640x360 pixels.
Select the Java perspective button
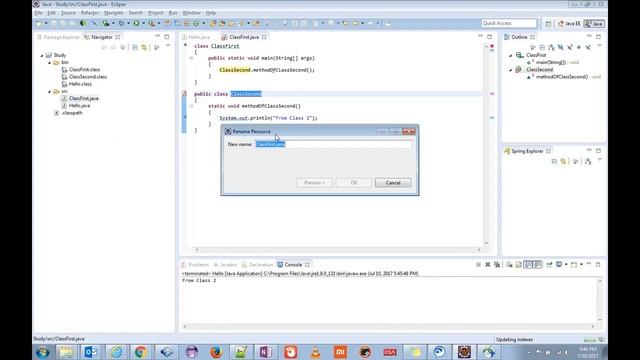(594, 24)
